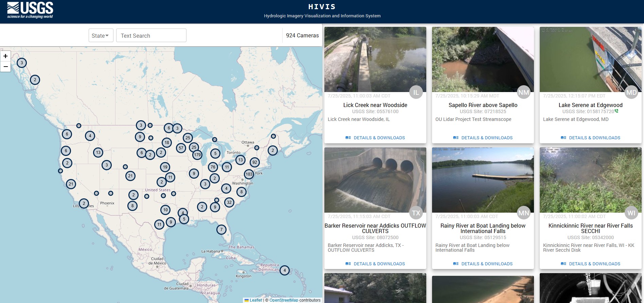Select the 7 cluster marker in Florida

221,230
